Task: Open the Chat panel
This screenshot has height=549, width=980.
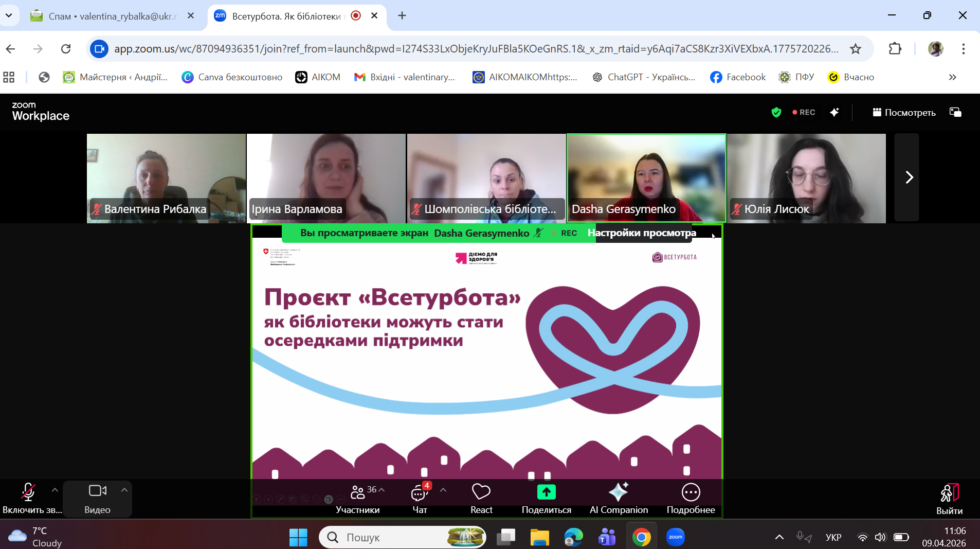Action: pyautogui.click(x=420, y=498)
